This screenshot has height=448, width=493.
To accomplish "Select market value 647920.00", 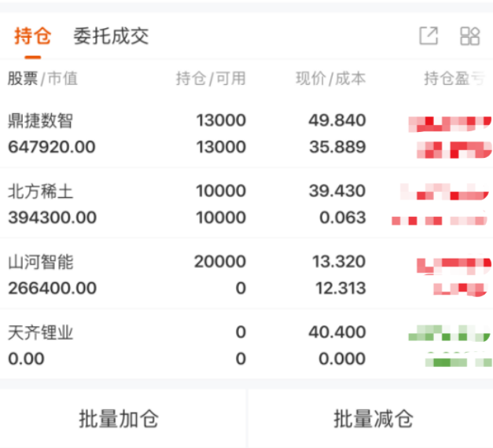I will [x=52, y=147].
